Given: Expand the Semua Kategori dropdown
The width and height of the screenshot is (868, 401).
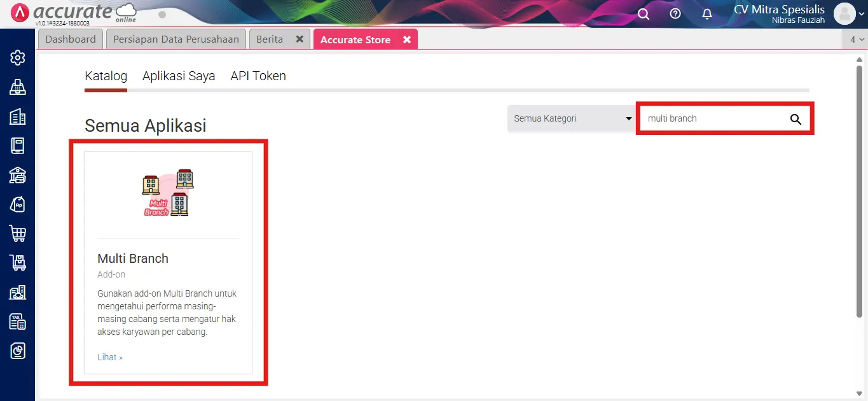Looking at the screenshot, I should (572, 118).
